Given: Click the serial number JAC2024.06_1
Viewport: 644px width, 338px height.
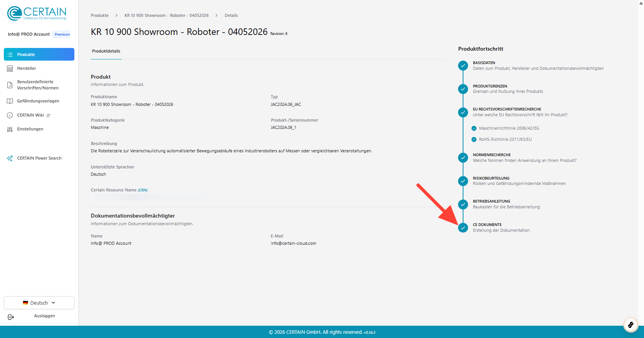Looking at the screenshot, I should tap(284, 128).
